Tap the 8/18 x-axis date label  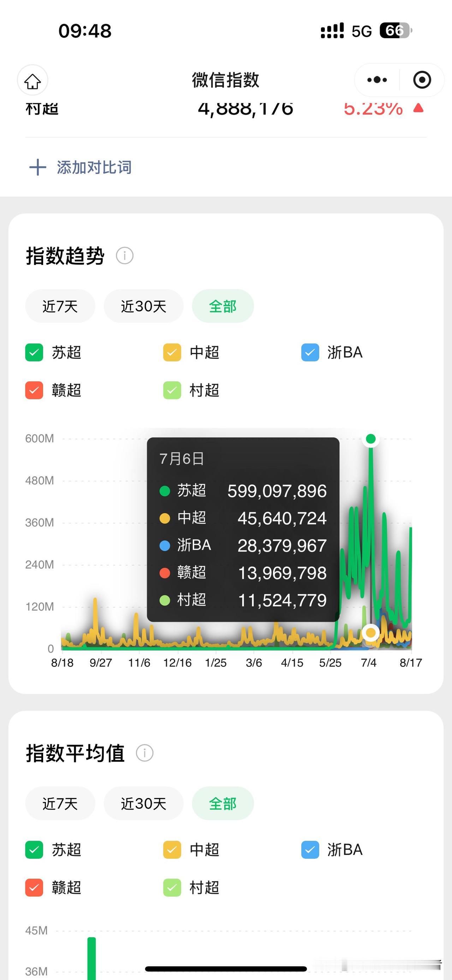pos(63,663)
